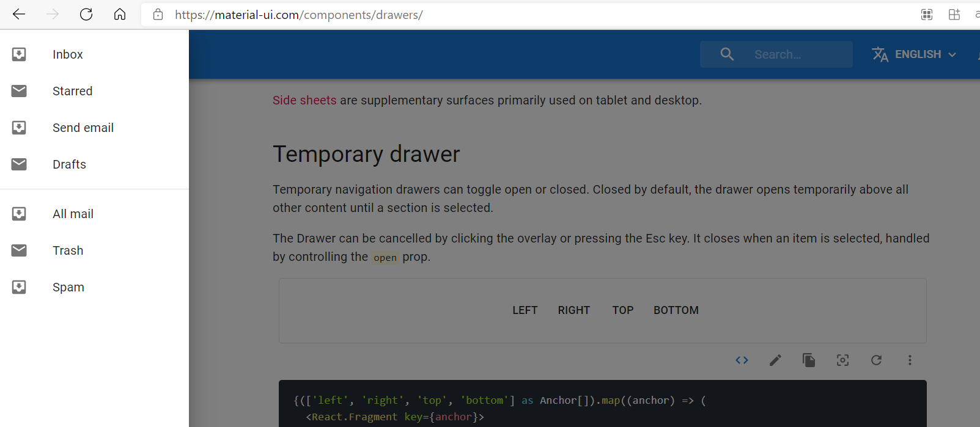Edit the demo using the pencil icon

pyautogui.click(x=775, y=360)
